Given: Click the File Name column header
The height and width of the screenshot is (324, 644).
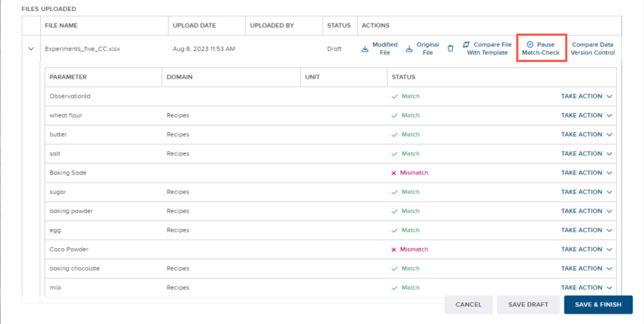Looking at the screenshot, I should pyautogui.click(x=61, y=26).
